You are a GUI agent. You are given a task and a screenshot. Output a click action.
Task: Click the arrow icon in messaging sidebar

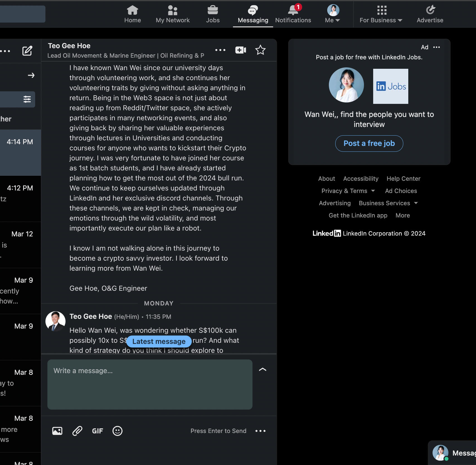click(x=31, y=75)
